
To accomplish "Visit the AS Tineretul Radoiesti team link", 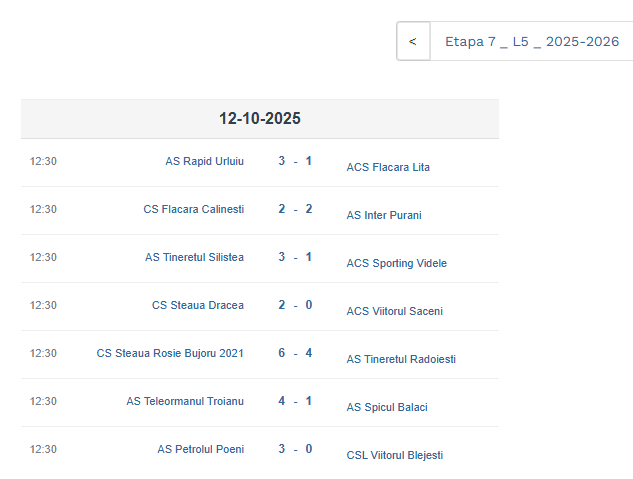I will [401, 359].
